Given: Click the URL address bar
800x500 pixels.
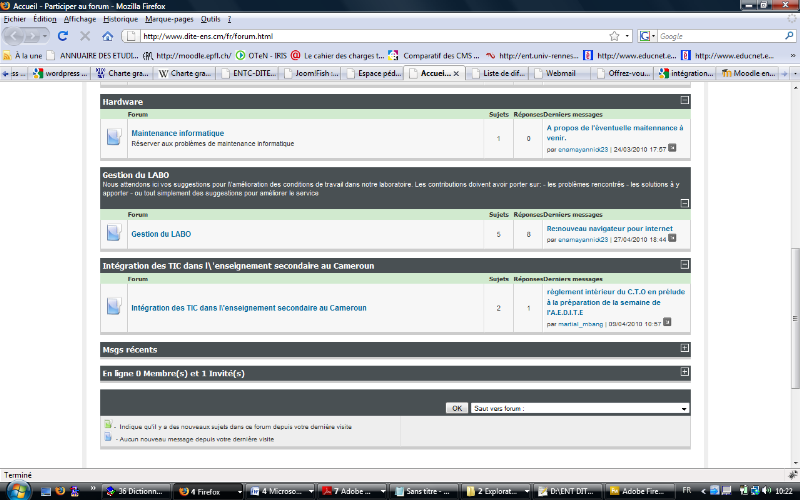Looking at the screenshot, I should click(375, 36).
